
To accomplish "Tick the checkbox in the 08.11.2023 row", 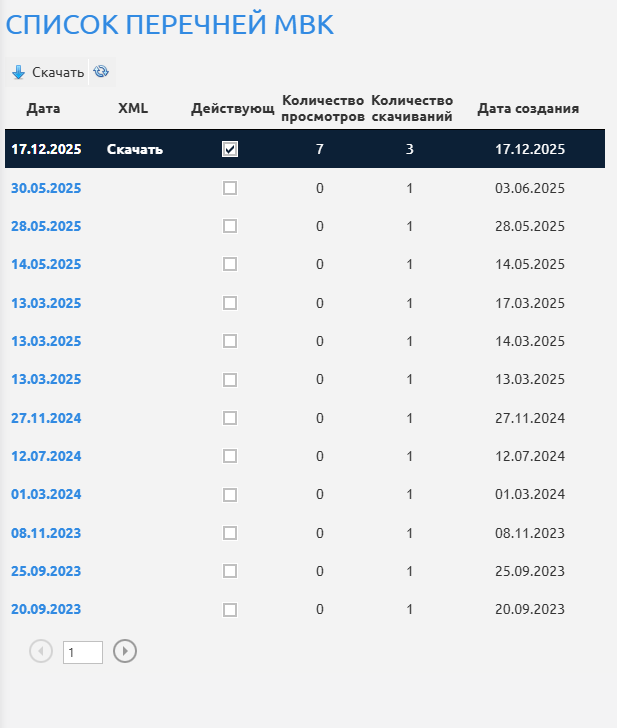I will click(x=230, y=533).
